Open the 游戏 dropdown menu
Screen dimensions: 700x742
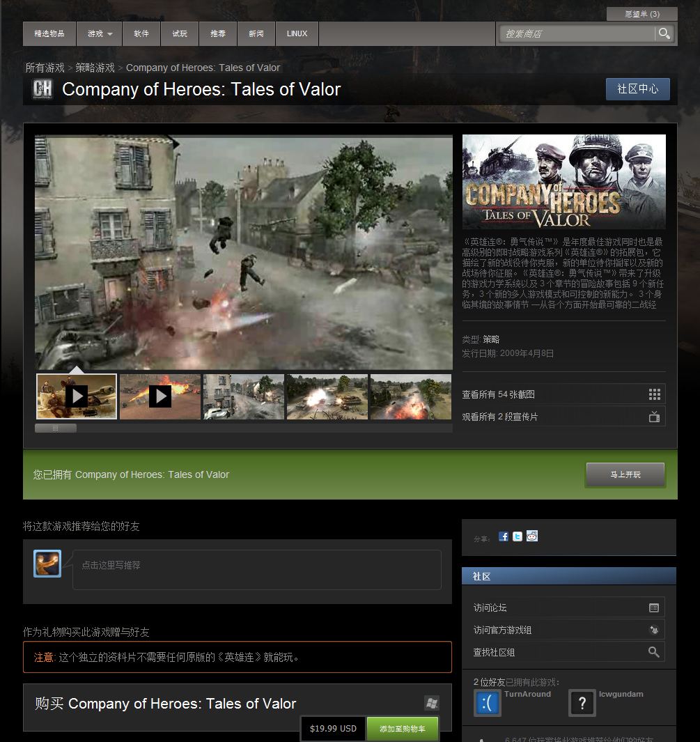(x=100, y=33)
